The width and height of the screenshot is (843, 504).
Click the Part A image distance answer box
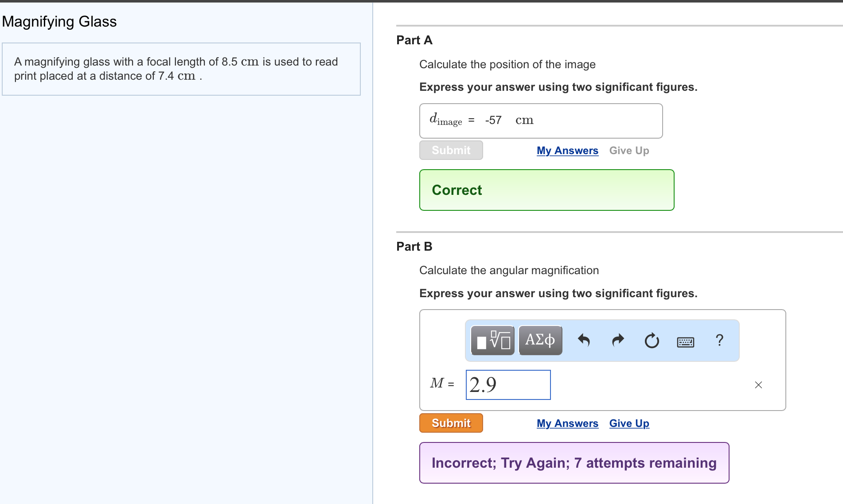(541, 121)
